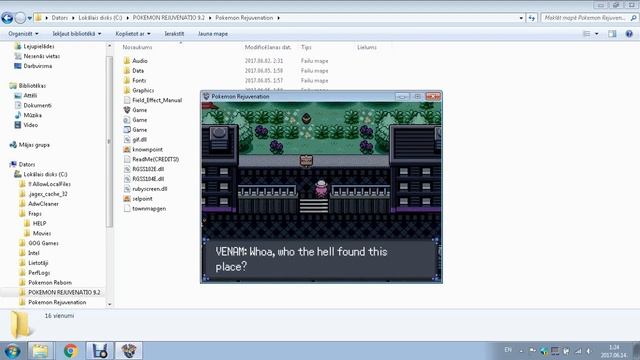This screenshot has width=640, height=360.
Task: Launch Chrome from the taskbar
Action: (x=70, y=351)
